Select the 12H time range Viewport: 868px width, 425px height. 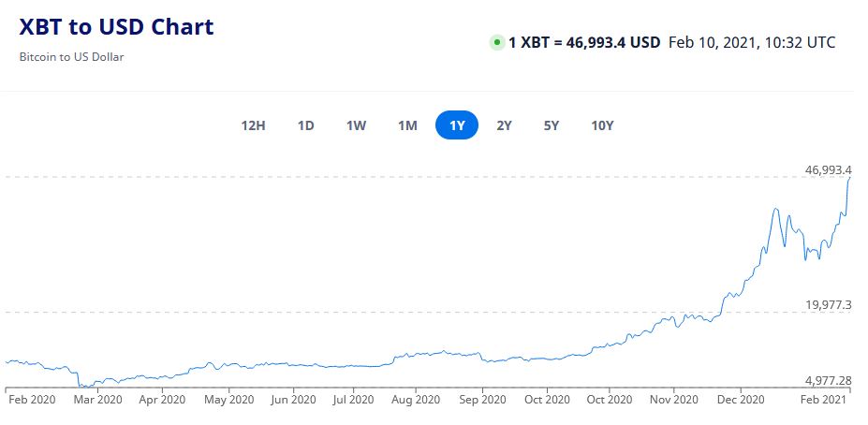pos(253,125)
